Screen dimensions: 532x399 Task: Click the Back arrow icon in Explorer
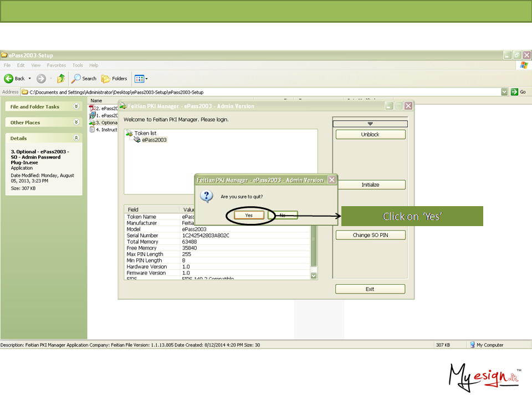(9, 79)
